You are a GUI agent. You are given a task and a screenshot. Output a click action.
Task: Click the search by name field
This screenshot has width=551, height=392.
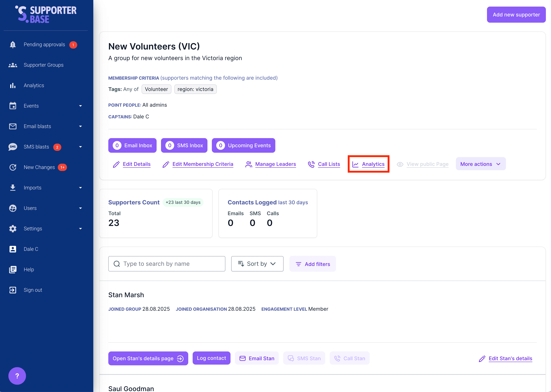166,264
